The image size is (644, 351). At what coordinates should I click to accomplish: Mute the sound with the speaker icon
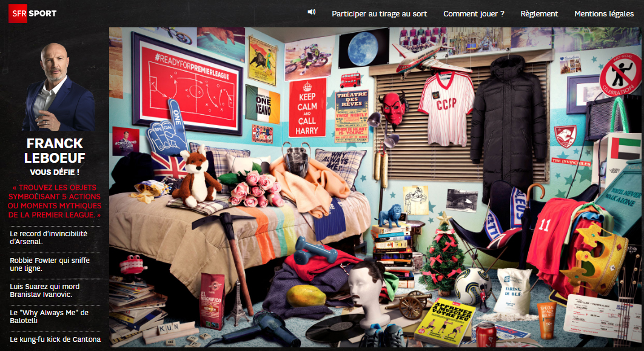[312, 12]
